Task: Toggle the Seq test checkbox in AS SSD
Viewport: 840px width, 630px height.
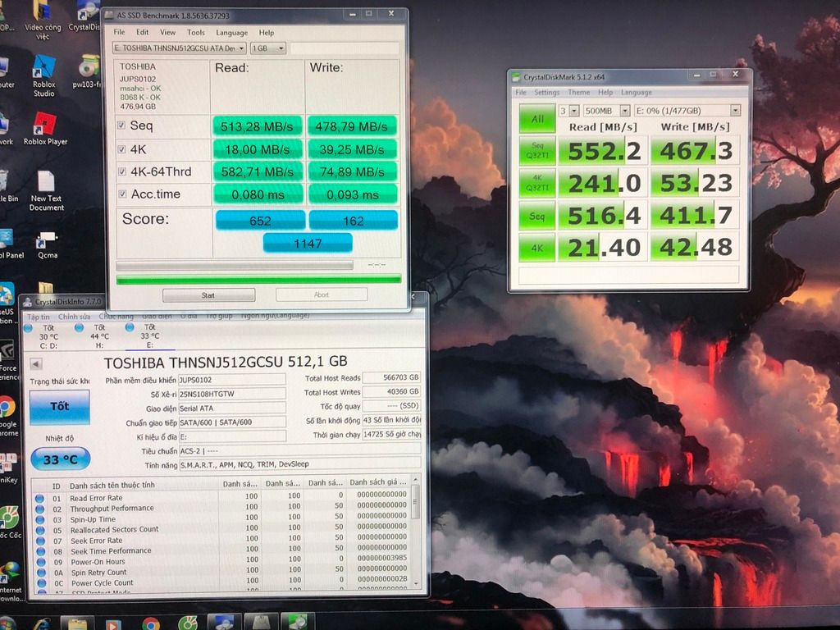Action: tap(121, 125)
